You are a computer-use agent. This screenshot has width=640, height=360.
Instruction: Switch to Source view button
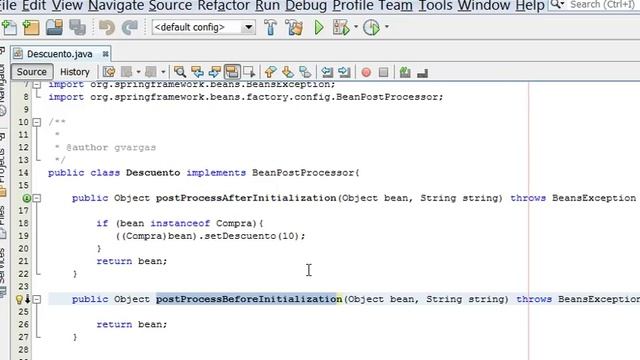[x=31, y=72]
